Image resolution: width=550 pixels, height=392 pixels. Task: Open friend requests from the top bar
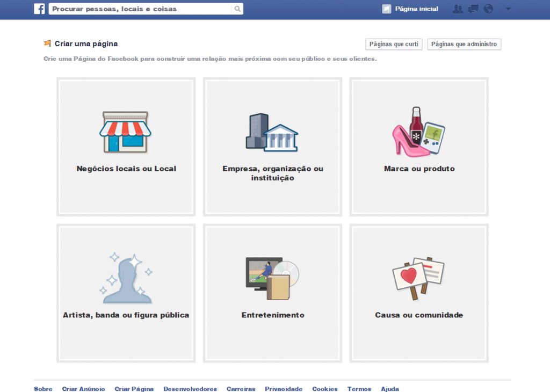[458, 9]
